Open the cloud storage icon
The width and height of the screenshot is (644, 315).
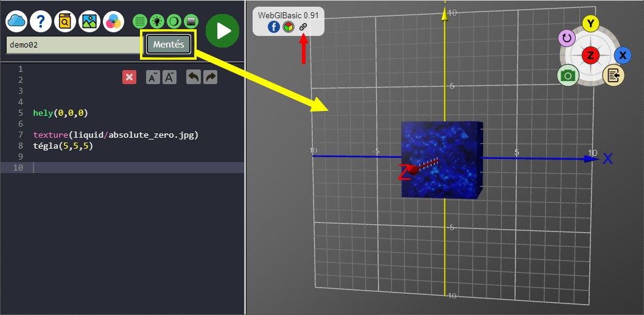tap(17, 22)
